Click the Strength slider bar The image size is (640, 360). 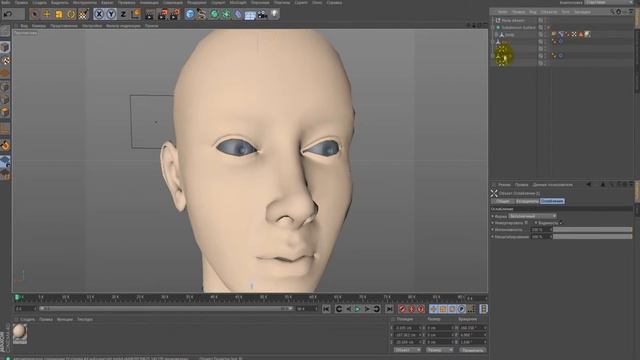[x=592, y=229]
